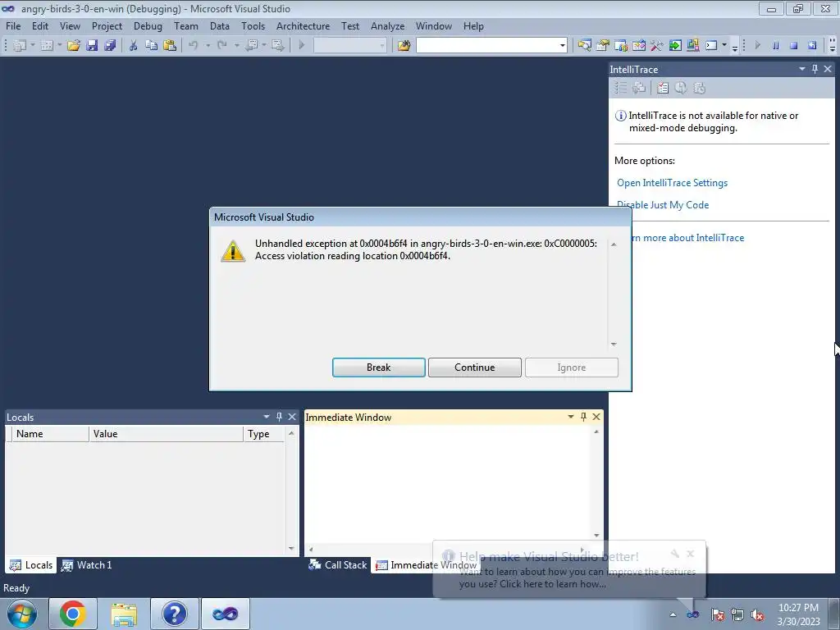Pin the Immediate Window panel
This screenshot has height=630, width=840.
583,417
